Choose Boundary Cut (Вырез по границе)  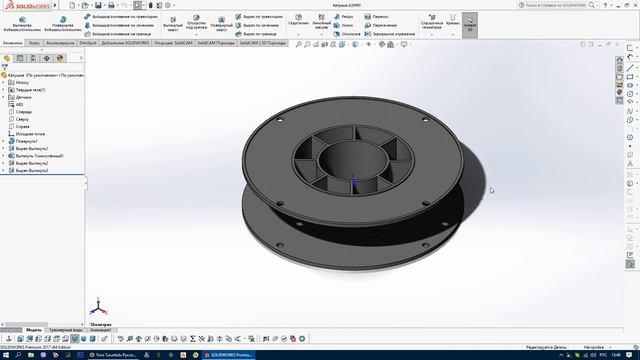[x=256, y=34]
